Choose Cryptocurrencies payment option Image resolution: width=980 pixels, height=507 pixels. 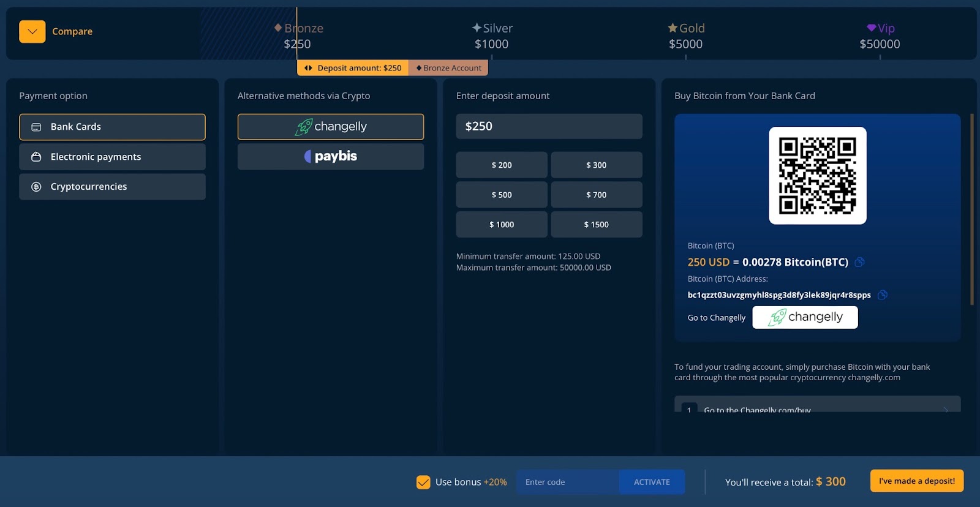pos(112,187)
